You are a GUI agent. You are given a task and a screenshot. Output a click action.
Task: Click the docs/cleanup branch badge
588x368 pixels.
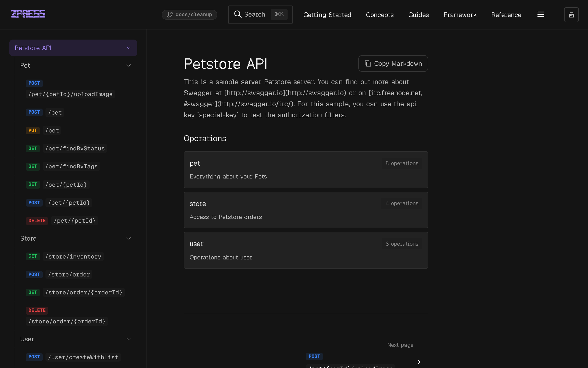(189, 14)
